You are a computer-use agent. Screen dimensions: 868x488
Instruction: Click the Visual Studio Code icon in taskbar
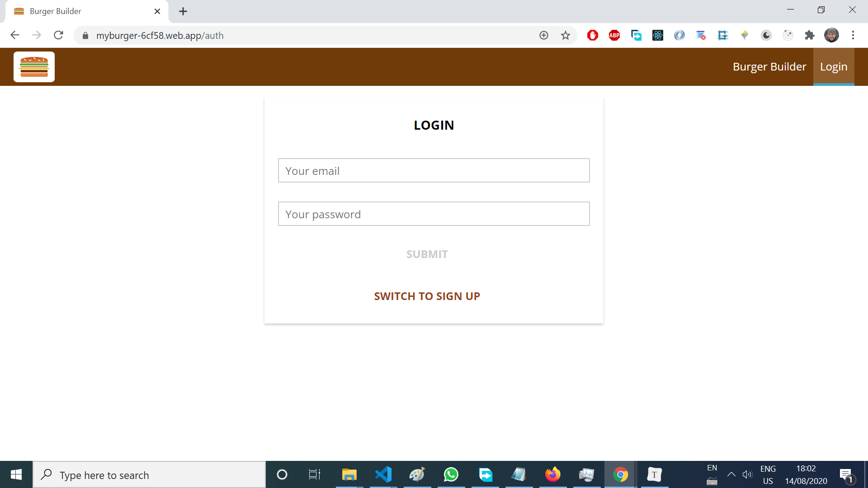[x=383, y=475]
